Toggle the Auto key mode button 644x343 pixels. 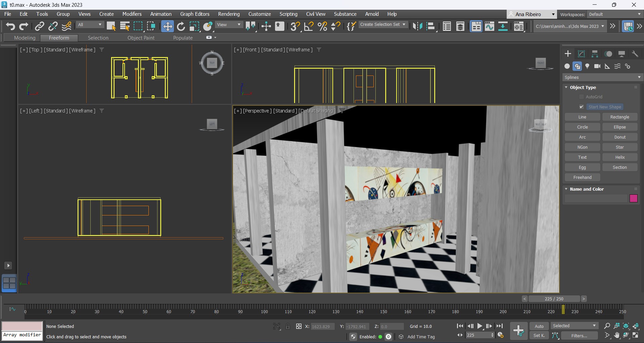(x=539, y=326)
